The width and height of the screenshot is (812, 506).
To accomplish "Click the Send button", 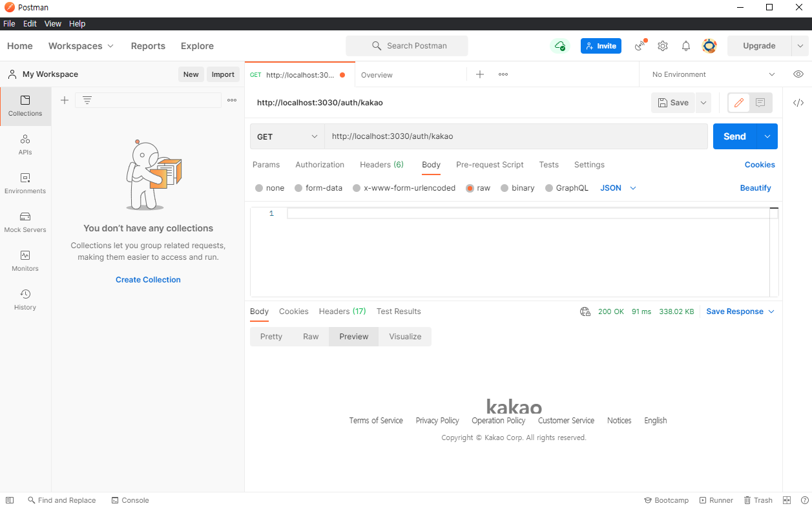I will coord(734,136).
